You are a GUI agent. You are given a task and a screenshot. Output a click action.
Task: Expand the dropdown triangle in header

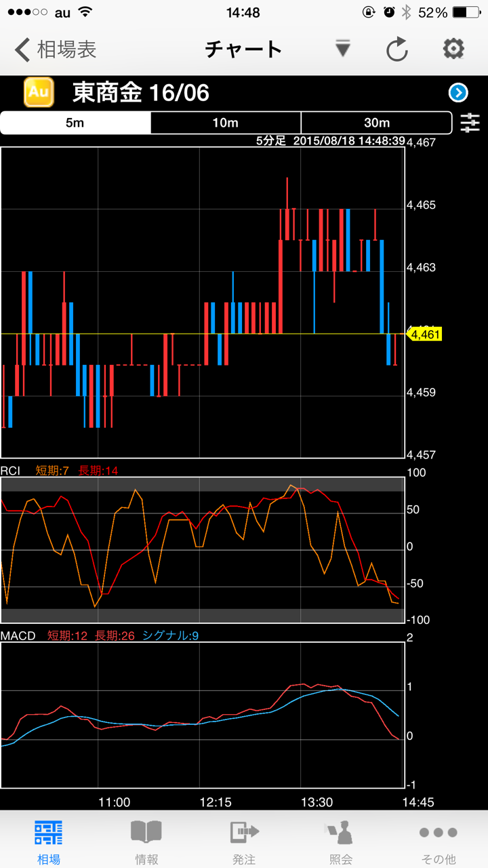(343, 49)
